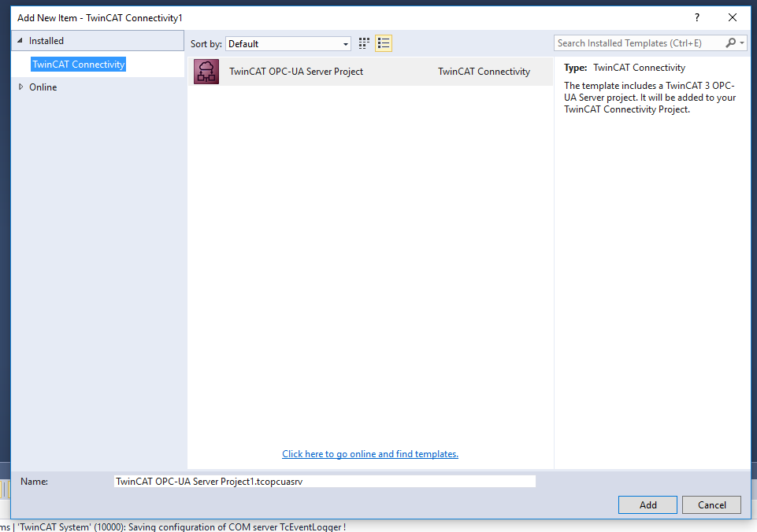Click the Installed category label
The height and width of the screenshot is (532, 757).
(46, 41)
